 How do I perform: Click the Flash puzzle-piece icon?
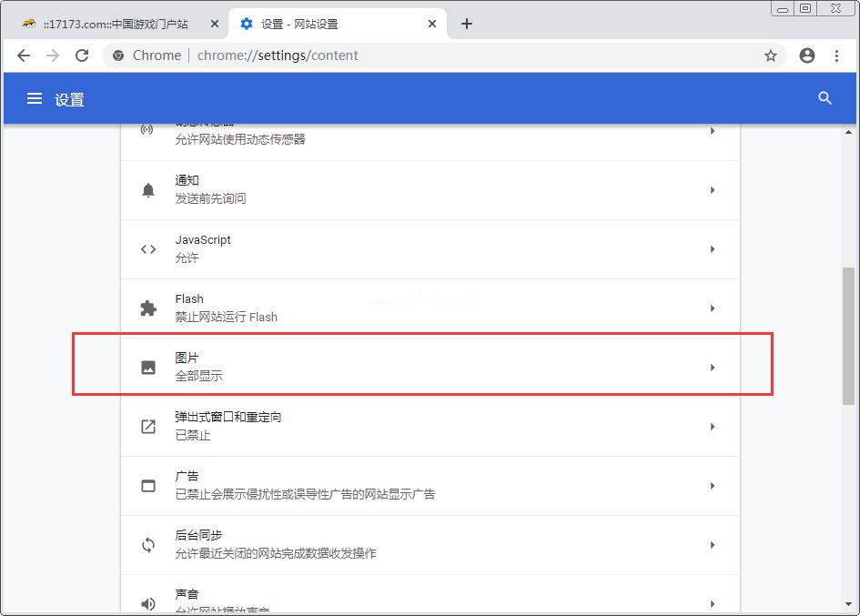coord(148,308)
